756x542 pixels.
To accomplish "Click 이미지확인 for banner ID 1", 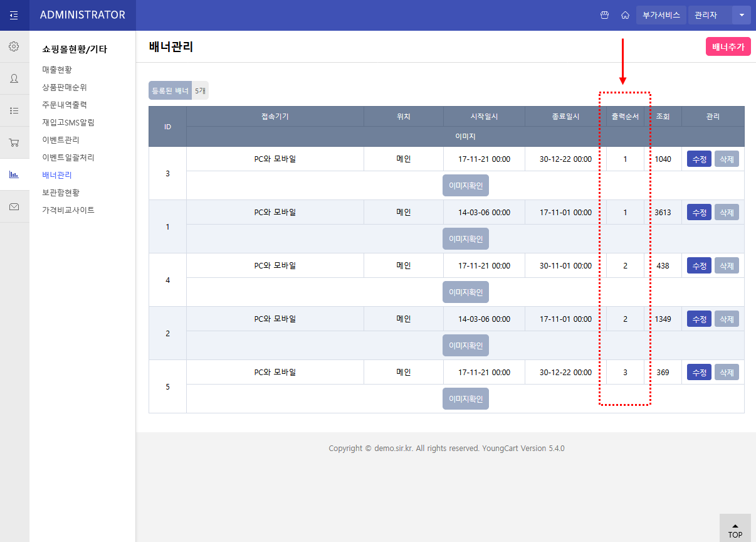I will tap(465, 239).
